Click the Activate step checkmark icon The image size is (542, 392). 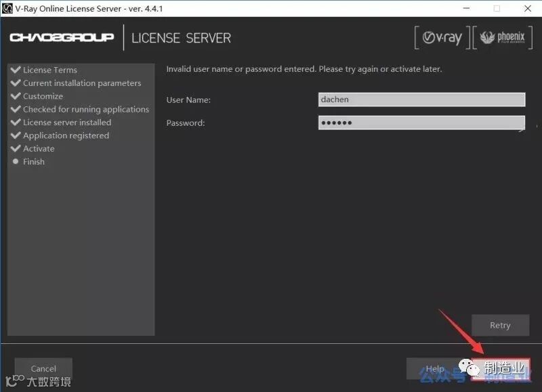tap(16, 148)
